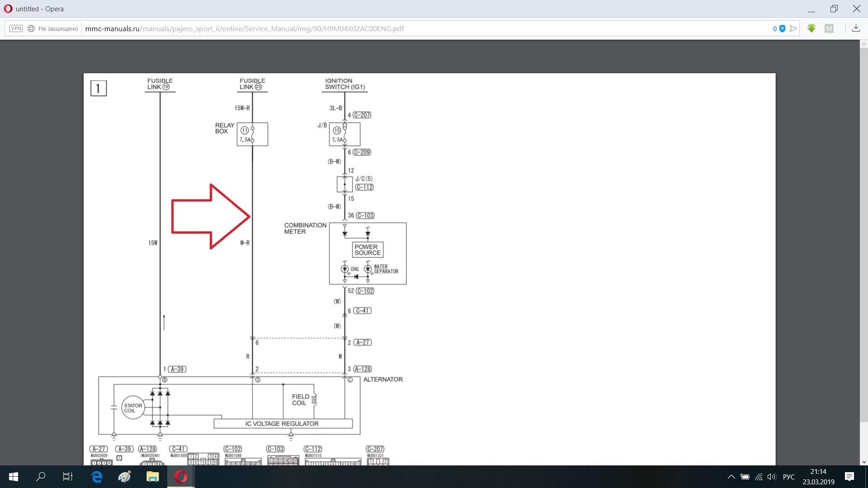The height and width of the screenshot is (488, 868).
Task: Open Task View on the taskbar
Action: [x=68, y=477]
